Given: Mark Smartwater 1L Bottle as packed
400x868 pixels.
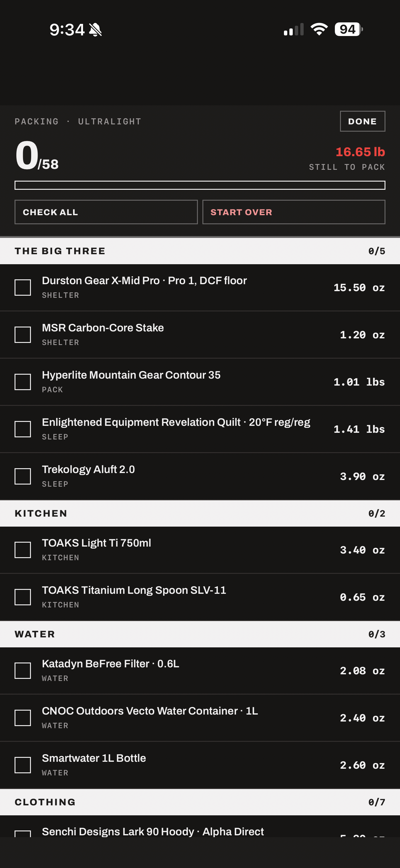Looking at the screenshot, I should [23, 765].
